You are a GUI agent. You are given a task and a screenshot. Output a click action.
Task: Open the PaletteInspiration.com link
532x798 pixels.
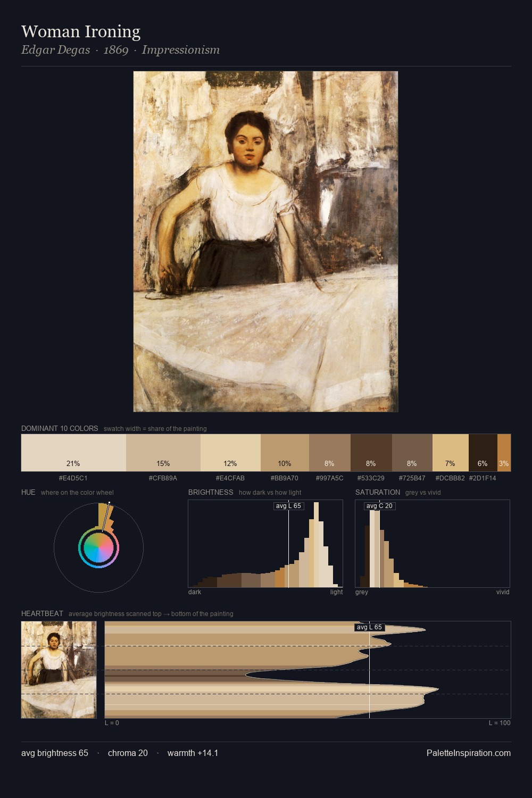469,753
